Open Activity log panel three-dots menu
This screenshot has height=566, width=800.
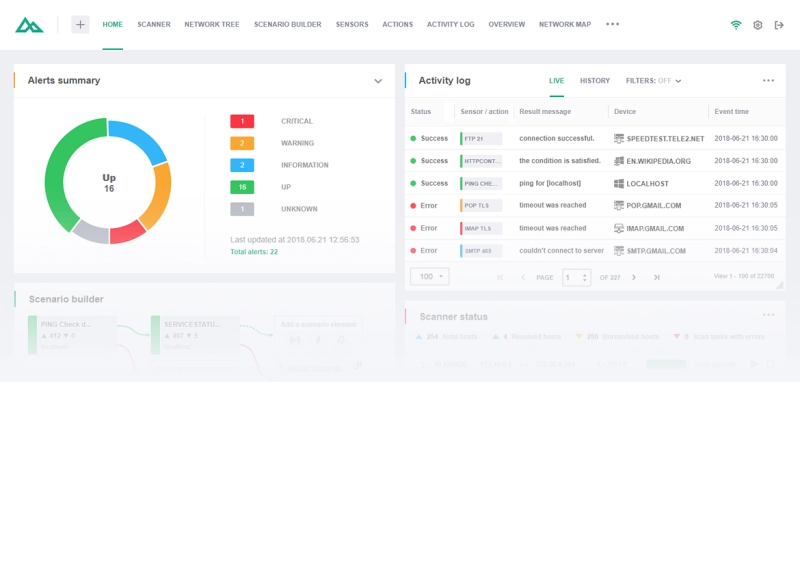[x=768, y=81]
